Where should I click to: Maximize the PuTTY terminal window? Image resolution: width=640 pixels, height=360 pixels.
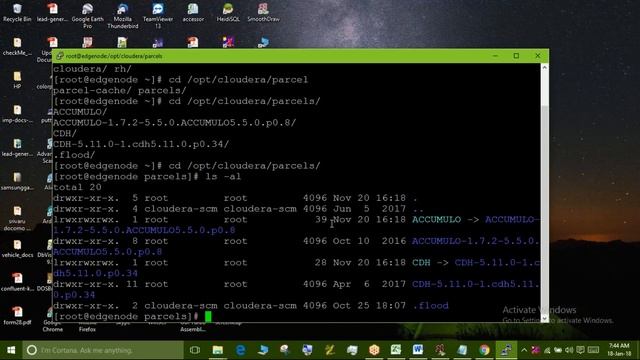coord(516,56)
